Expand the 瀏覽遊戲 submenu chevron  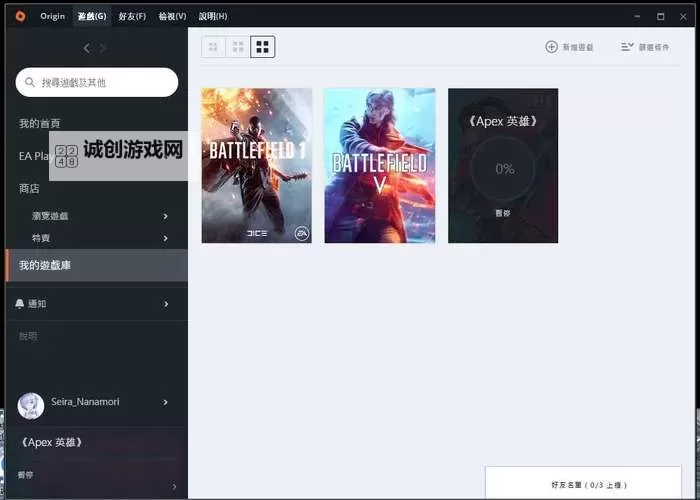click(x=166, y=216)
